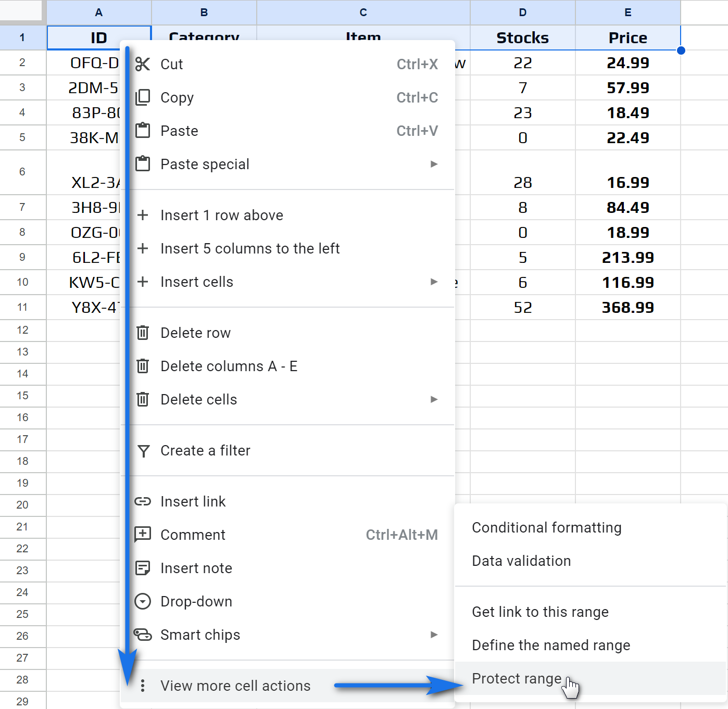The image size is (728, 709).
Task: Click the price cell 213.99
Action: 628,258
